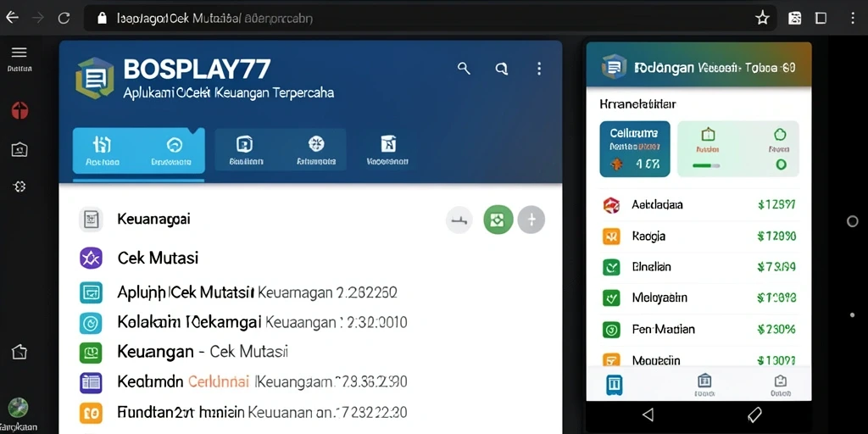Open the Meloyaain row in the phone panel
Image resolution: width=868 pixels, height=434 pixels.
699,298
